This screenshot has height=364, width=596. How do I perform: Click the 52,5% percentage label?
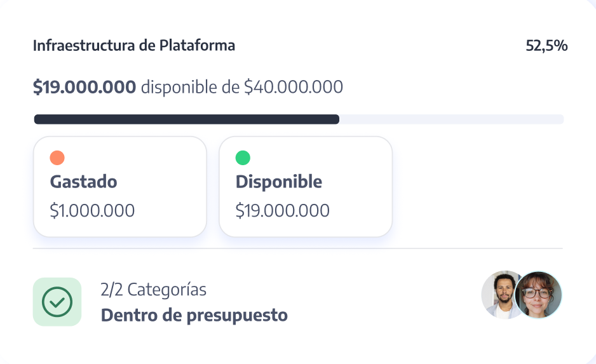(546, 46)
